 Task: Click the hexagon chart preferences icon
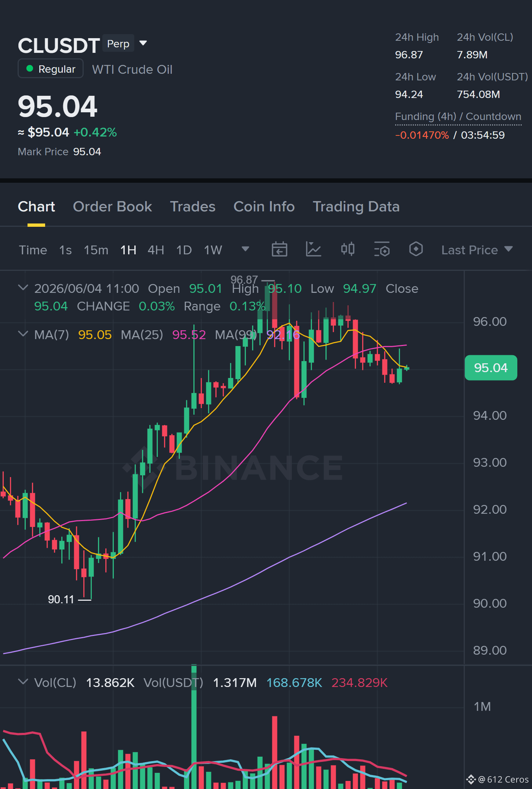pyautogui.click(x=416, y=249)
